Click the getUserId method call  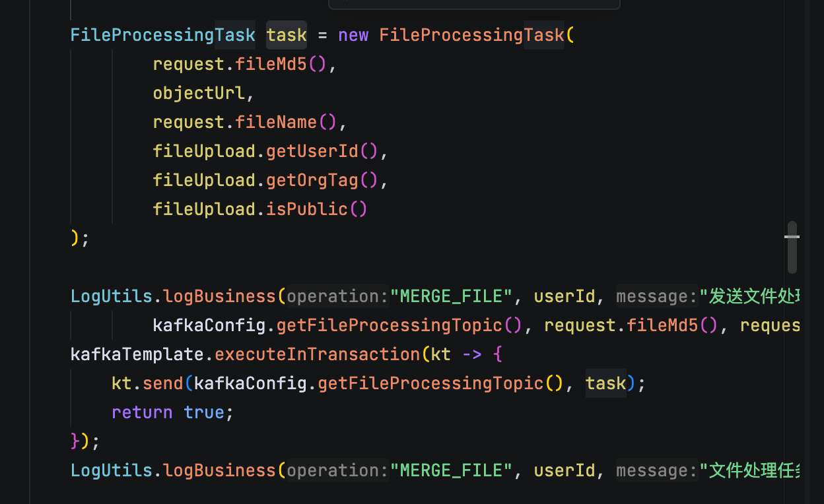[312, 151]
